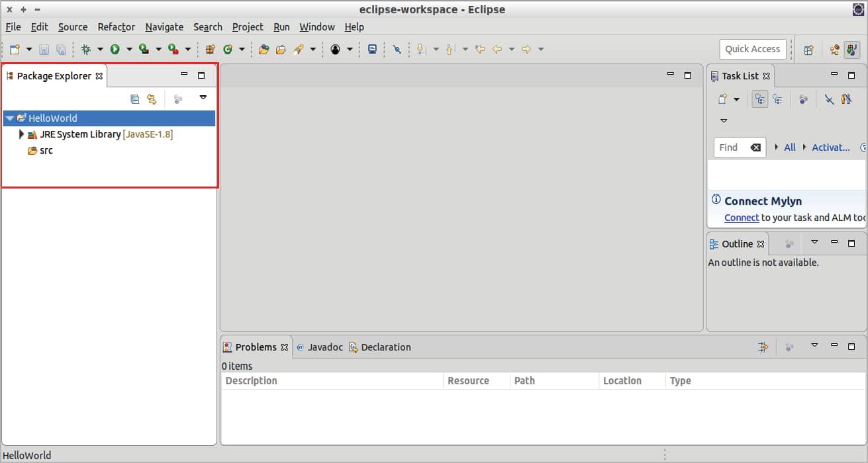Click the Quick Access search field
The height and width of the screenshot is (463, 868).
[752, 49]
